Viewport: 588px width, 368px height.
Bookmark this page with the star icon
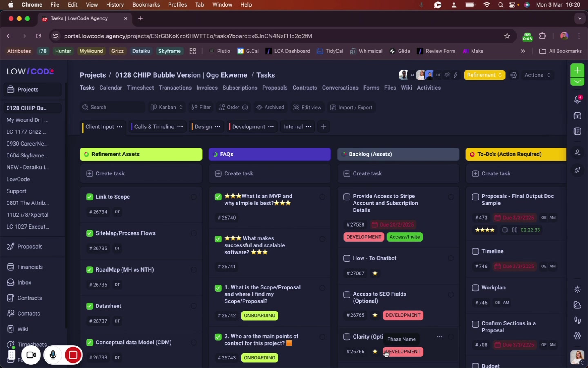507,36
